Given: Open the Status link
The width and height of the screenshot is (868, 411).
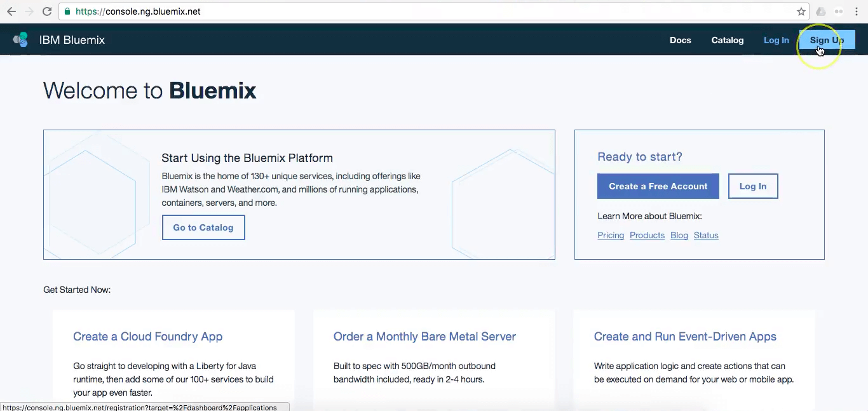Looking at the screenshot, I should 706,235.
